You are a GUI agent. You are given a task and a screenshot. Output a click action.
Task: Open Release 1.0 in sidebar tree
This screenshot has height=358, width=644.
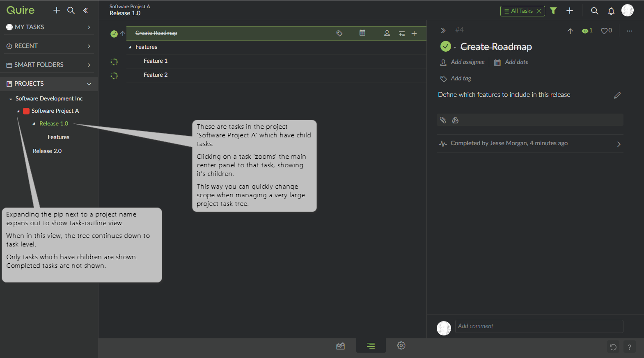(x=54, y=123)
